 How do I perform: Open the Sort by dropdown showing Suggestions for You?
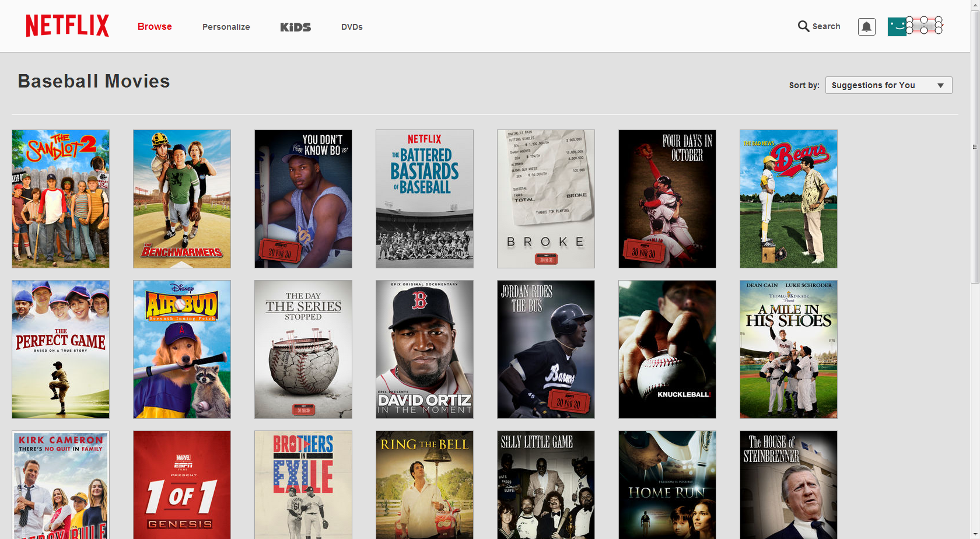coord(888,85)
